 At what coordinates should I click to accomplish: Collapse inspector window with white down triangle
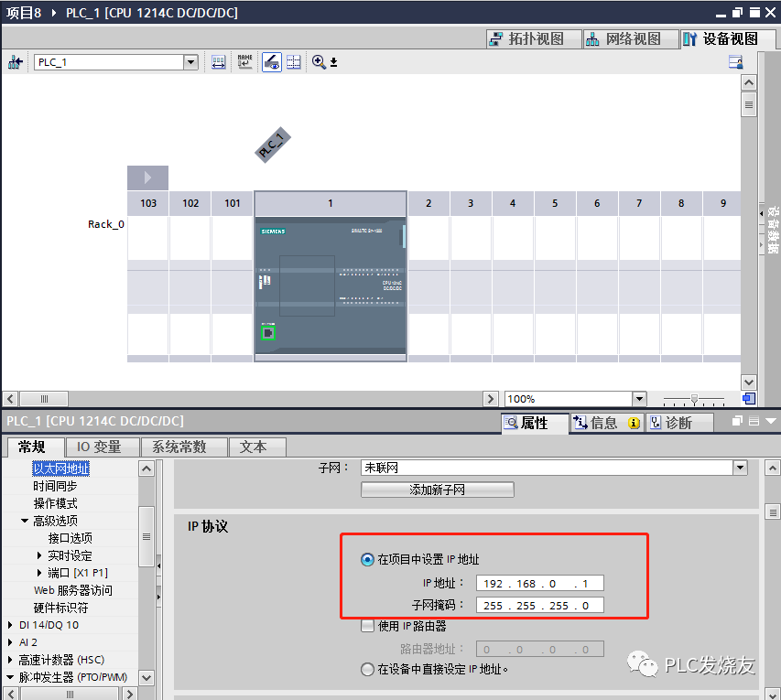771,421
